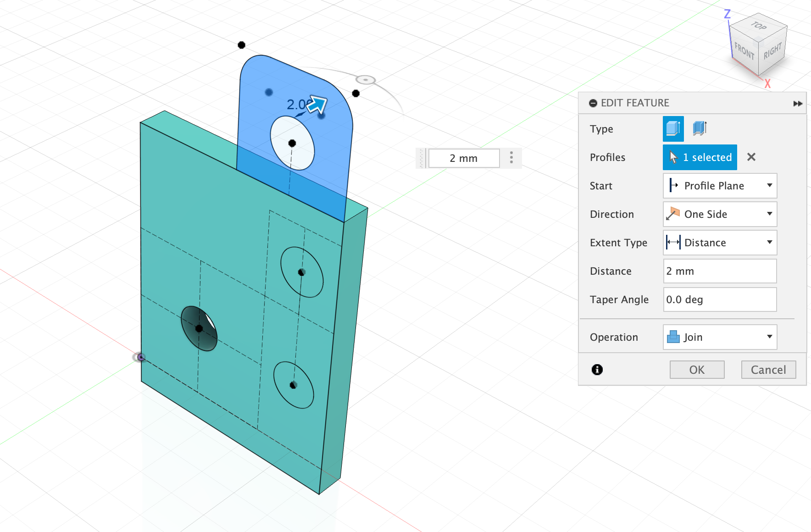The height and width of the screenshot is (532, 811).
Task: Click the RIGHT face of the ViewCube
Action: 772,51
